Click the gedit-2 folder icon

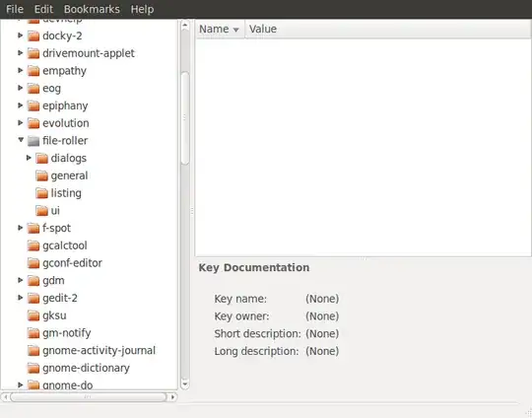[33, 298]
